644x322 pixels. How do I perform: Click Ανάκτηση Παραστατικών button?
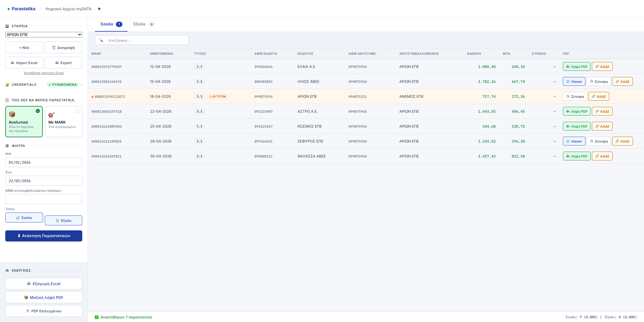(44, 236)
